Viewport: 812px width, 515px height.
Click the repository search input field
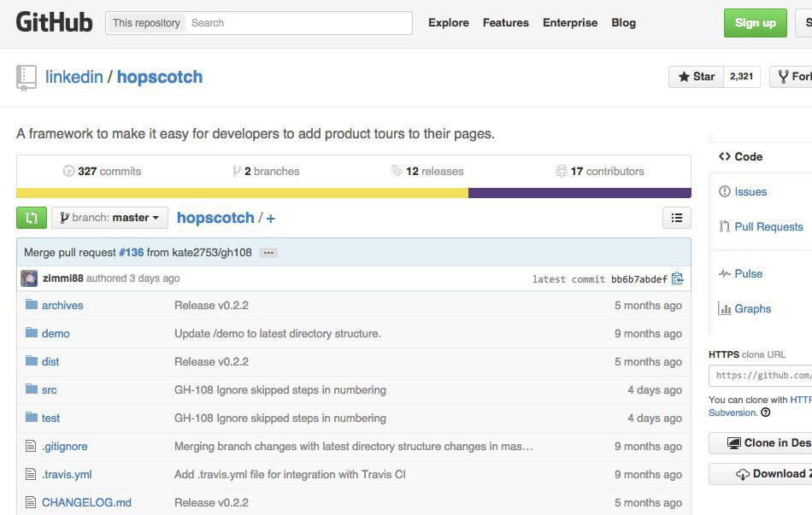(298, 23)
